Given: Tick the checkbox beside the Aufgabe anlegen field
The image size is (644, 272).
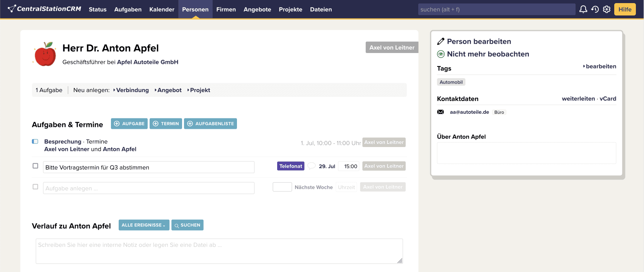Looking at the screenshot, I should point(36,187).
